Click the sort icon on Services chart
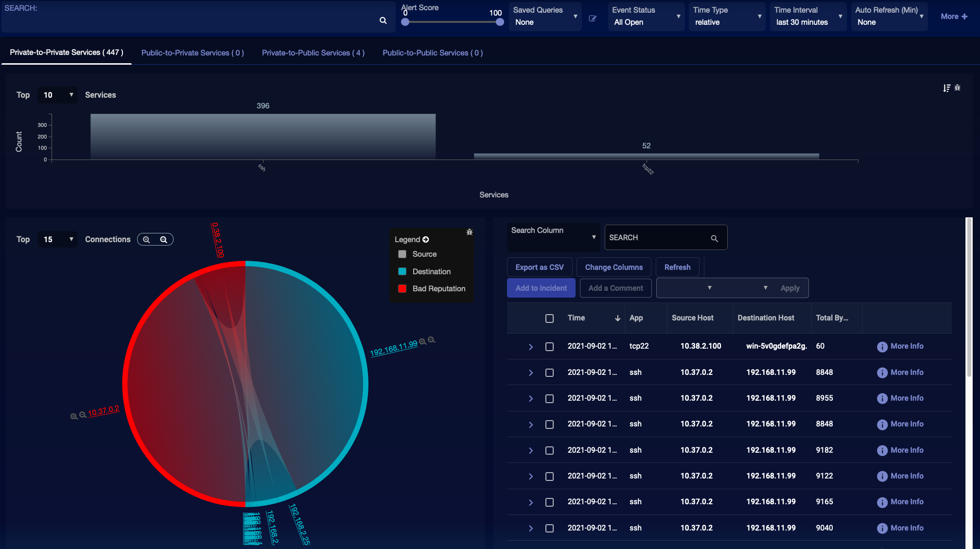 pyautogui.click(x=946, y=88)
